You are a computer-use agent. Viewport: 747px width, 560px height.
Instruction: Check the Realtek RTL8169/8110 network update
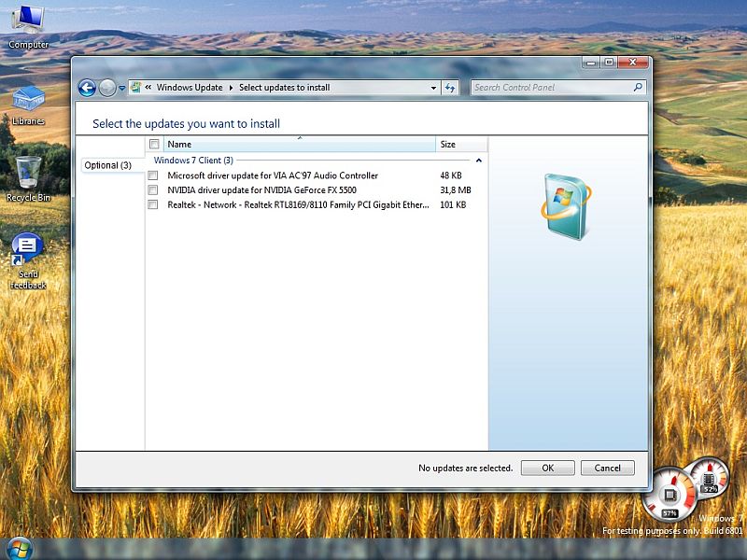click(153, 204)
